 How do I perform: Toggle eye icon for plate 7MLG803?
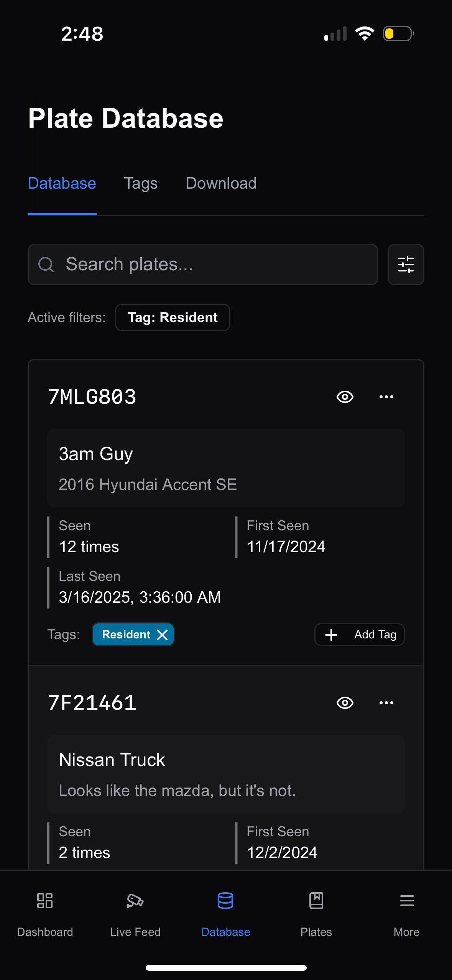(x=345, y=397)
